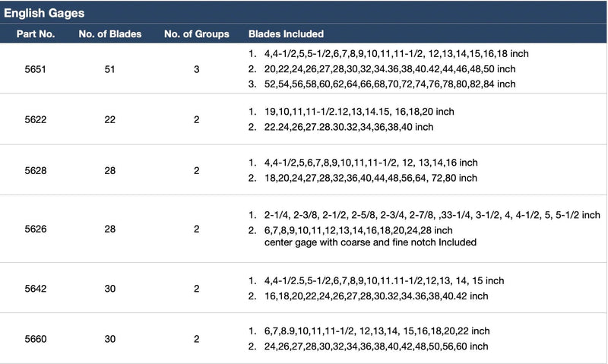Select part number 5626

point(35,229)
